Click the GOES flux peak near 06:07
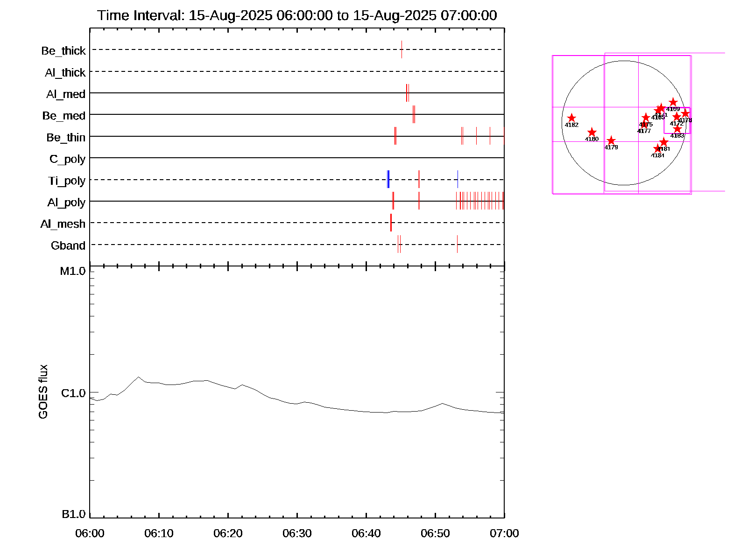The height and width of the screenshot is (560, 747). click(x=138, y=377)
